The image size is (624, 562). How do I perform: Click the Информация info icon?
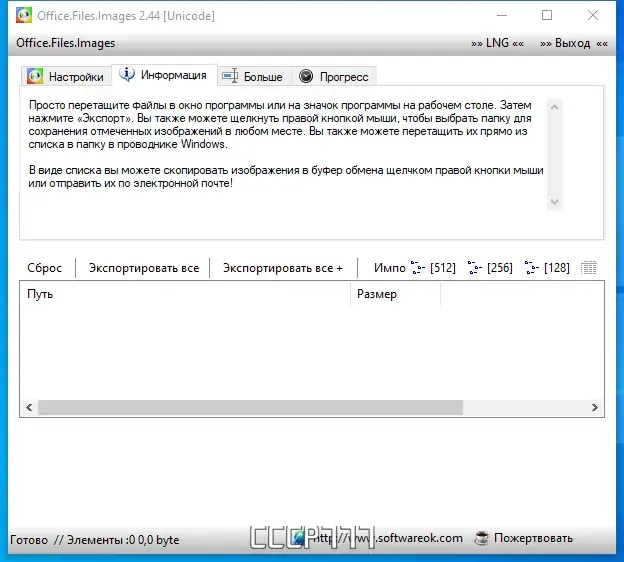(x=127, y=74)
